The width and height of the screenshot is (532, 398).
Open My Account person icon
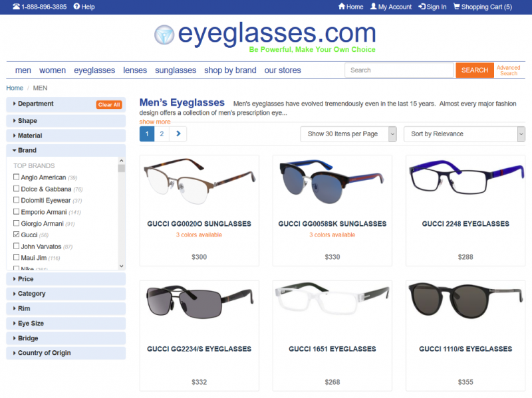click(x=373, y=7)
